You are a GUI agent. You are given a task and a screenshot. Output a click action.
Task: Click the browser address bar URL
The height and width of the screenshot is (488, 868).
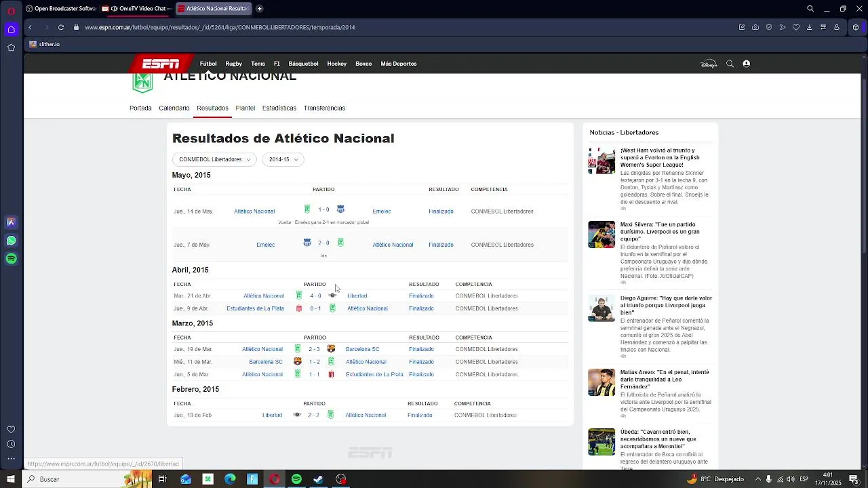click(220, 27)
